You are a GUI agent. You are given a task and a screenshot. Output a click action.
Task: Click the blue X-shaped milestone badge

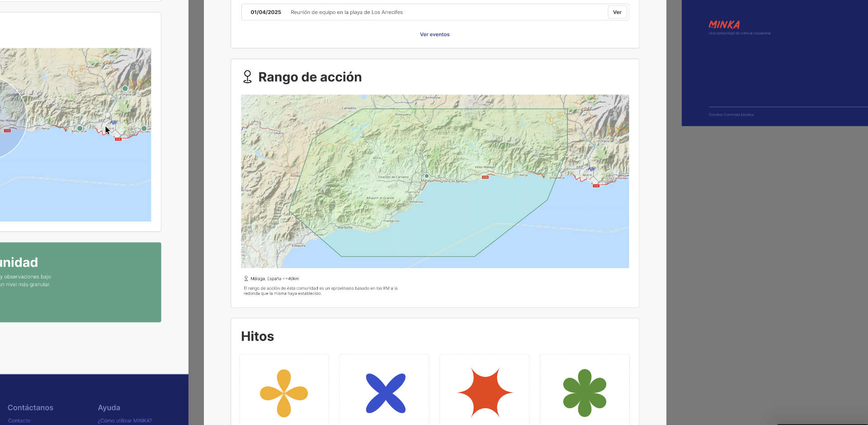tap(386, 393)
